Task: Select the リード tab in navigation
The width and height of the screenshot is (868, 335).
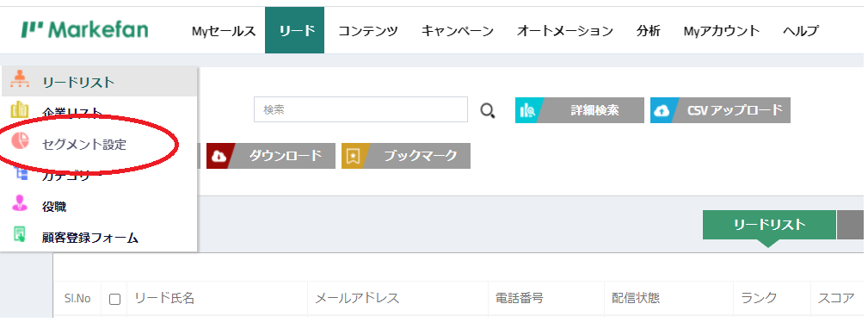Action: click(294, 30)
